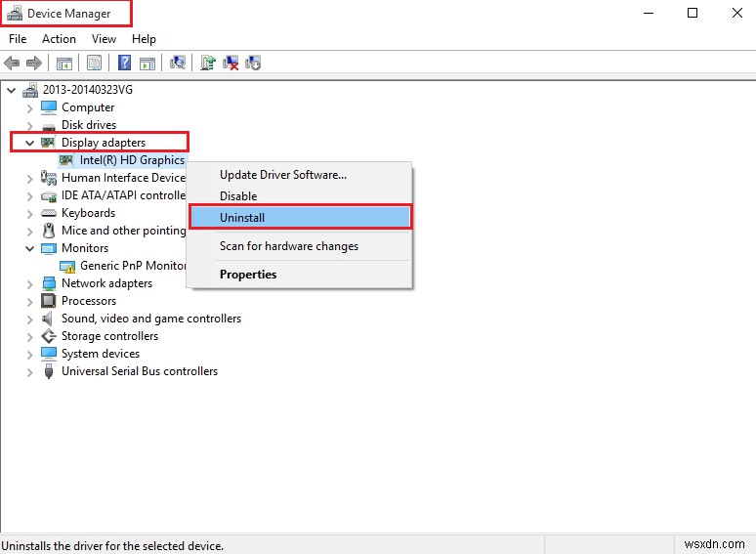Image resolution: width=756 pixels, height=554 pixels.
Task: Click the Computer category icon
Action: click(x=49, y=107)
